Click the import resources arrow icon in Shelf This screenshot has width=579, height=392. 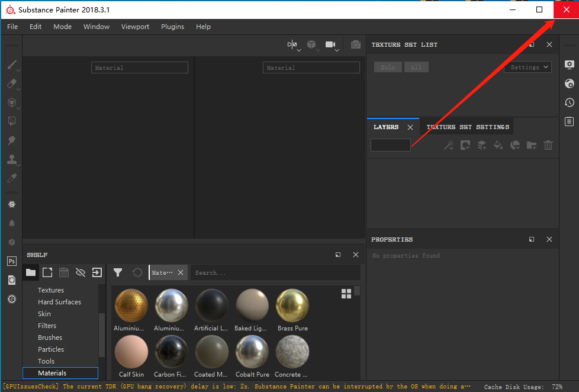tap(97, 272)
